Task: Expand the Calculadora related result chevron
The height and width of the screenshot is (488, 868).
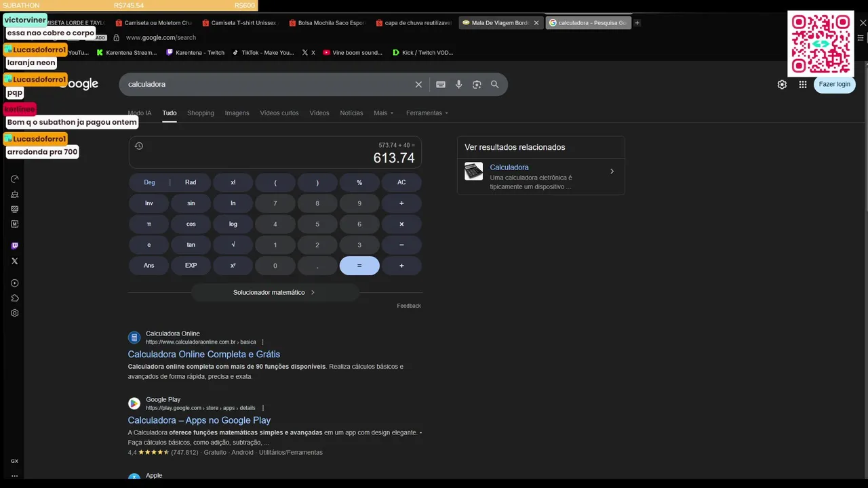Action: tap(612, 171)
